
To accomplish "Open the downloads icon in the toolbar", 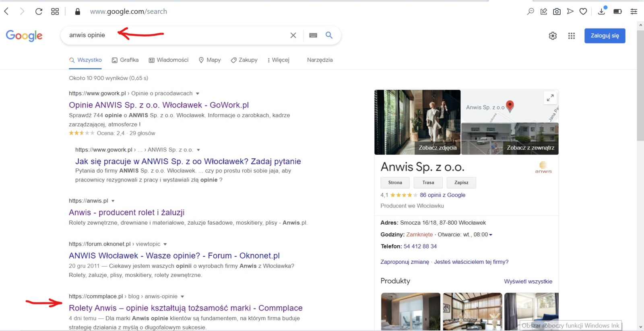I will [x=602, y=11].
